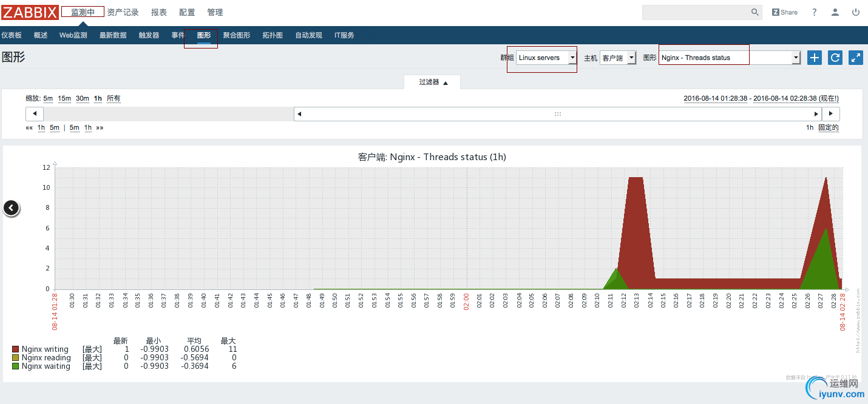Screen dimensions: 868x404
Task: Click the »» far-forward navigation link
Action: tap(100, 127)
